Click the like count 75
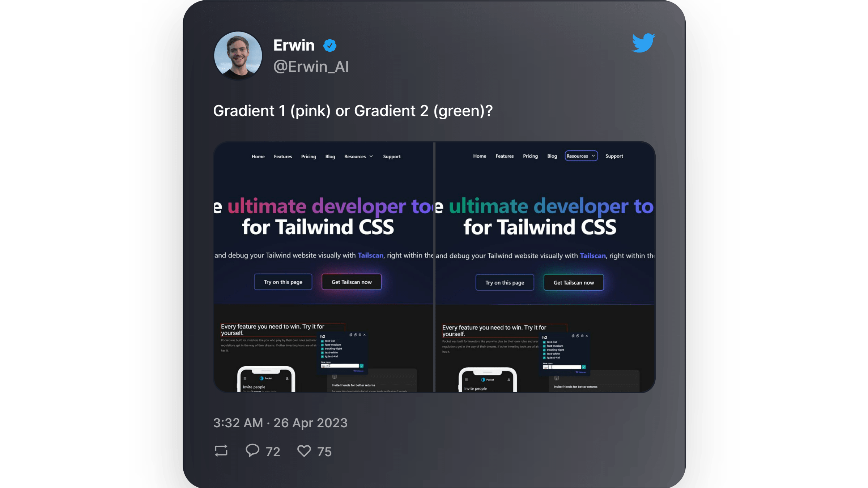This screenshot has height=488, width=868. (324, 451)
